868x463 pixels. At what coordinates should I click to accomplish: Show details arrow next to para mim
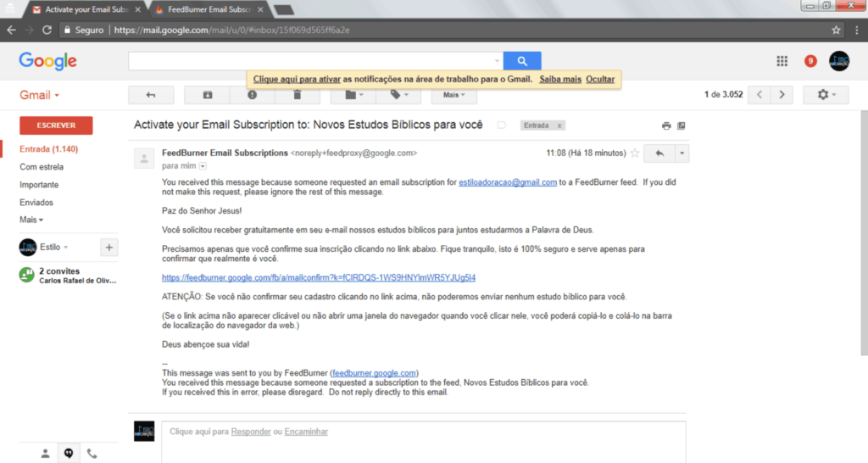click(x=203, y=166)
